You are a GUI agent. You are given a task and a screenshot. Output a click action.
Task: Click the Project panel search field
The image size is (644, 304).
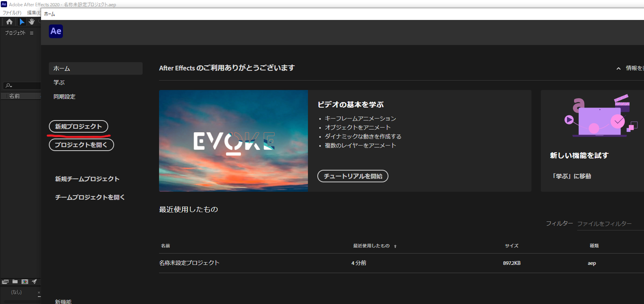coord(22,86)
